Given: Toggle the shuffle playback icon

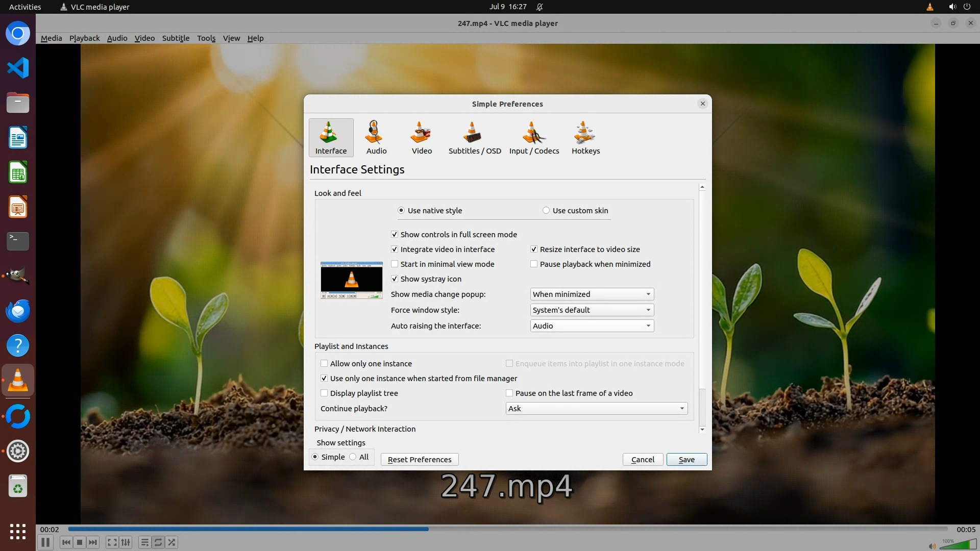Looking at the screenshot, I should pyautogui.click(x=172, y=542).
